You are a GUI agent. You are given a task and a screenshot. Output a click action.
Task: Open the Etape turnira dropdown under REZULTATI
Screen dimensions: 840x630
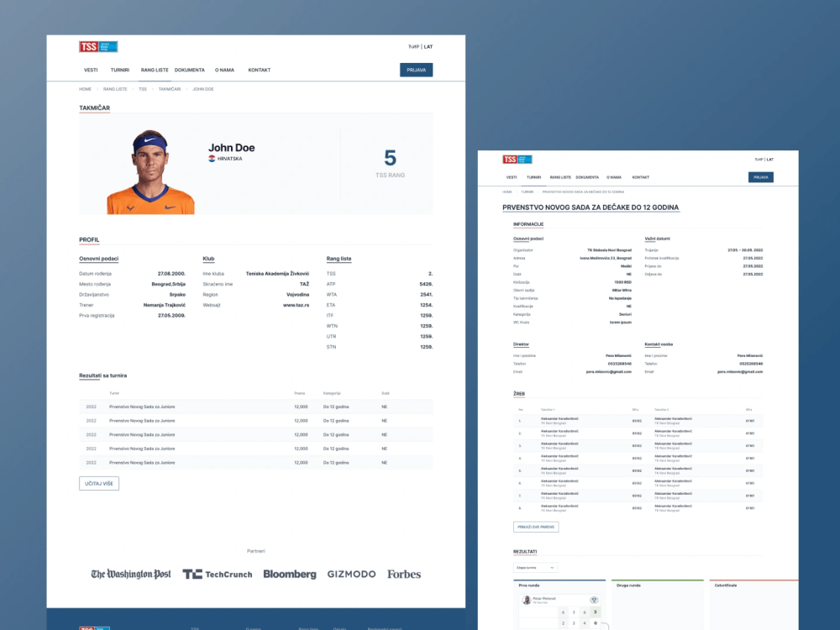(534, 568)
